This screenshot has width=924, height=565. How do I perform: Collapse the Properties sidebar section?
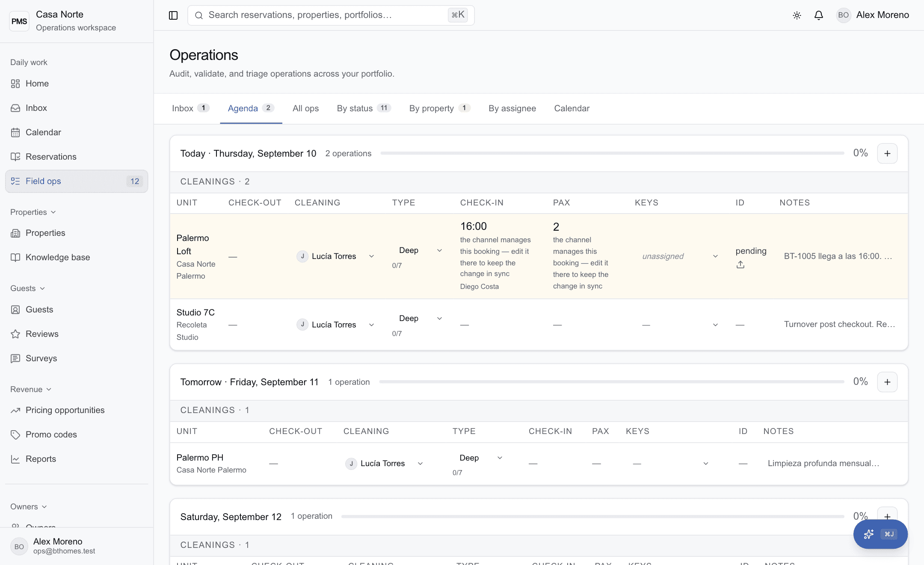click(33, 212)
